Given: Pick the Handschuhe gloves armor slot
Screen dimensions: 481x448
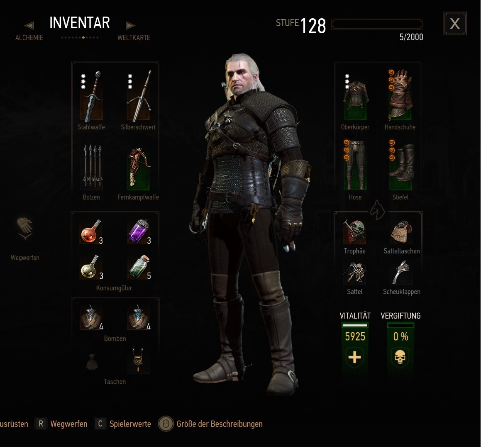Looking at the screenshot, I should point(400,95).
